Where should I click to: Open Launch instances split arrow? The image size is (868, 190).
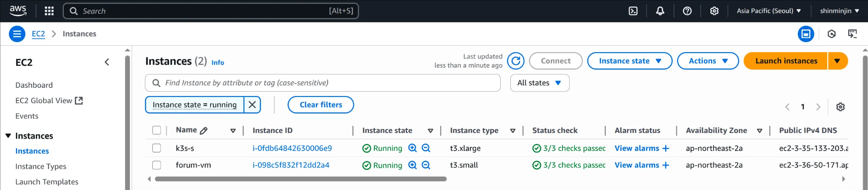coord(838,61)
